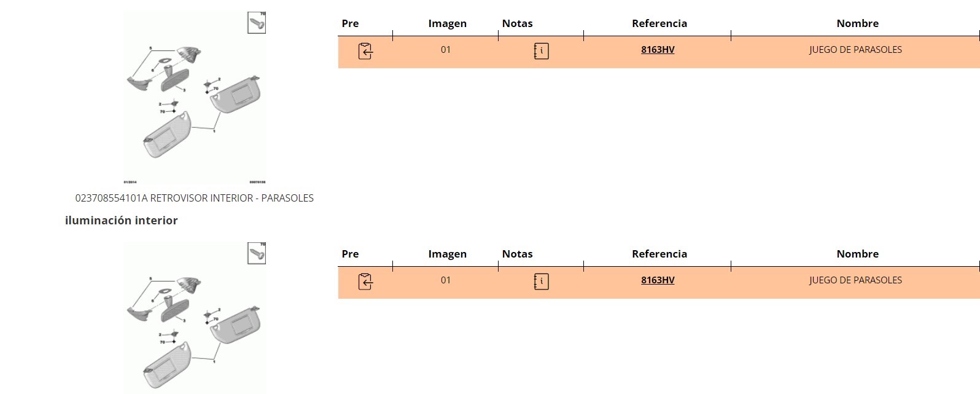
Task: Click the Pre icon in the upper table row
Action: click(x=365, y=50)
